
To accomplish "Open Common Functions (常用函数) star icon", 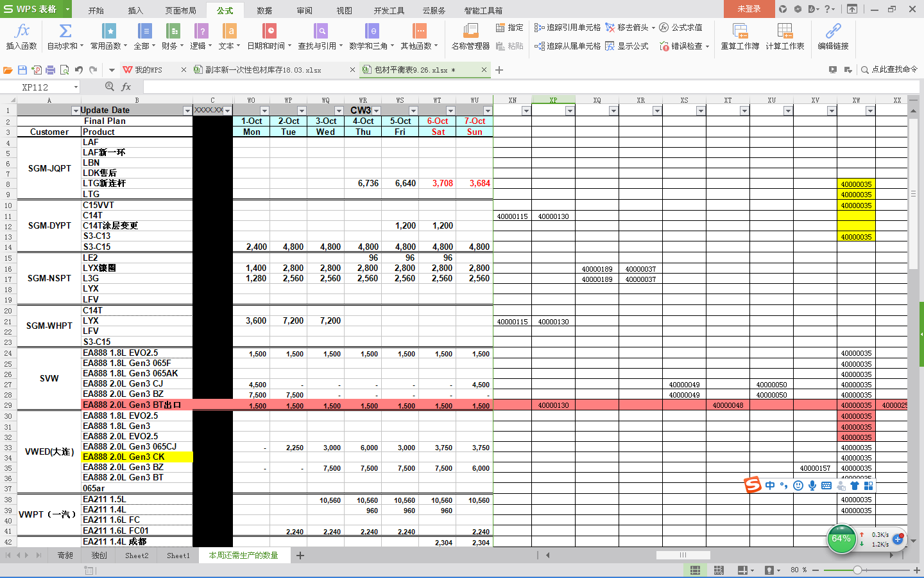I will click(x=109, y=31).
